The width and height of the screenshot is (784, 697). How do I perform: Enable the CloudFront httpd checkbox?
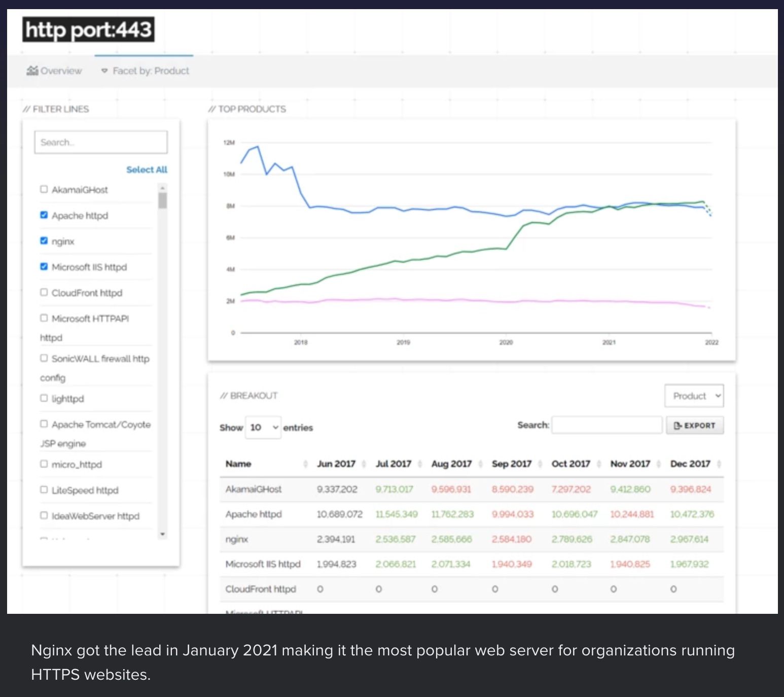click(44, 293)
